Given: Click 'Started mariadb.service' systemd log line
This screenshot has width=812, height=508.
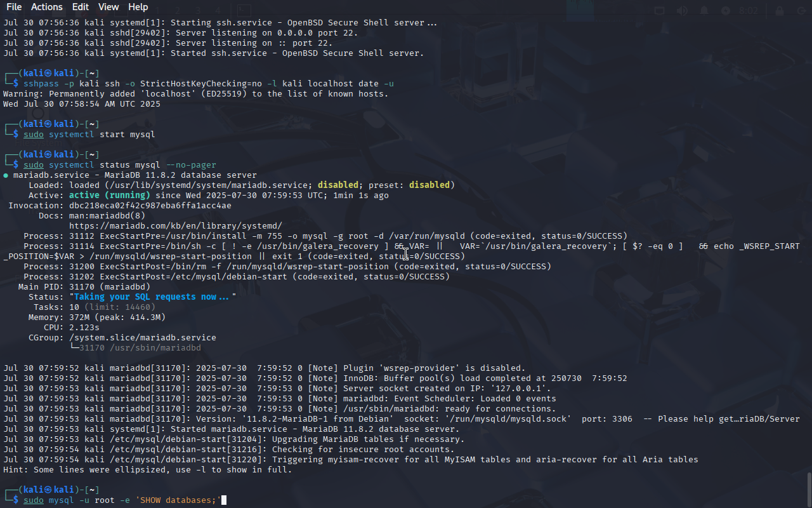Looking at the screenshot, I should click(232, 429).
